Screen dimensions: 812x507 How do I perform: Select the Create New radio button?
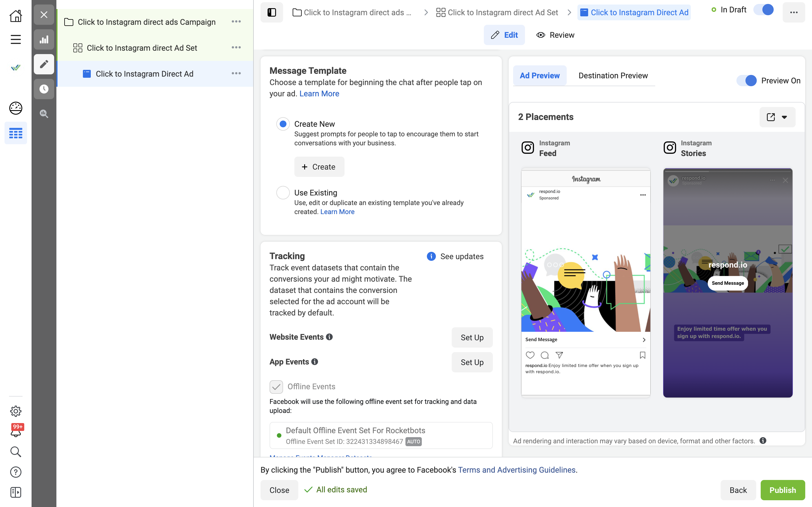tap(283, 124)
